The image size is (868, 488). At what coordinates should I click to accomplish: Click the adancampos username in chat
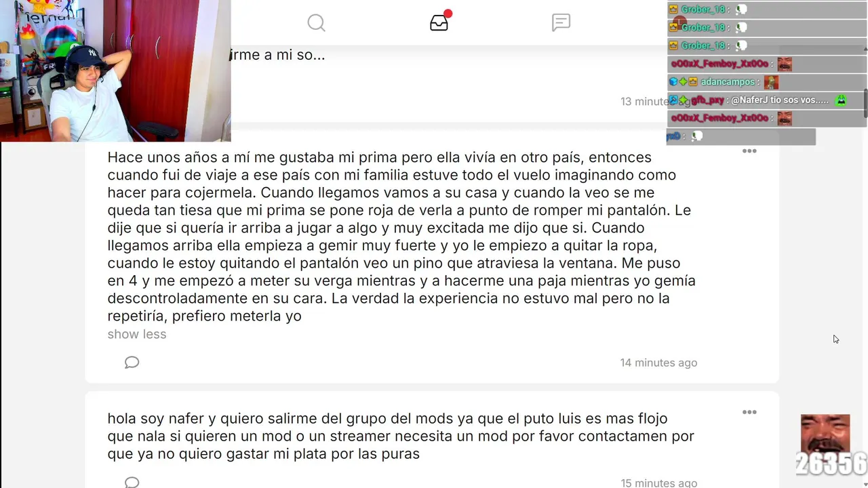(727, 82)
